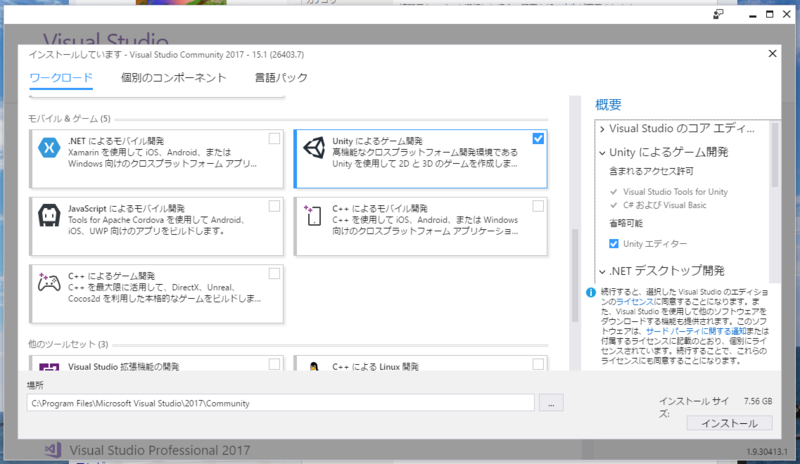This screenshot has width=800, height=464.
Task: Click the 省略可能 label
Action: (626, 224)
